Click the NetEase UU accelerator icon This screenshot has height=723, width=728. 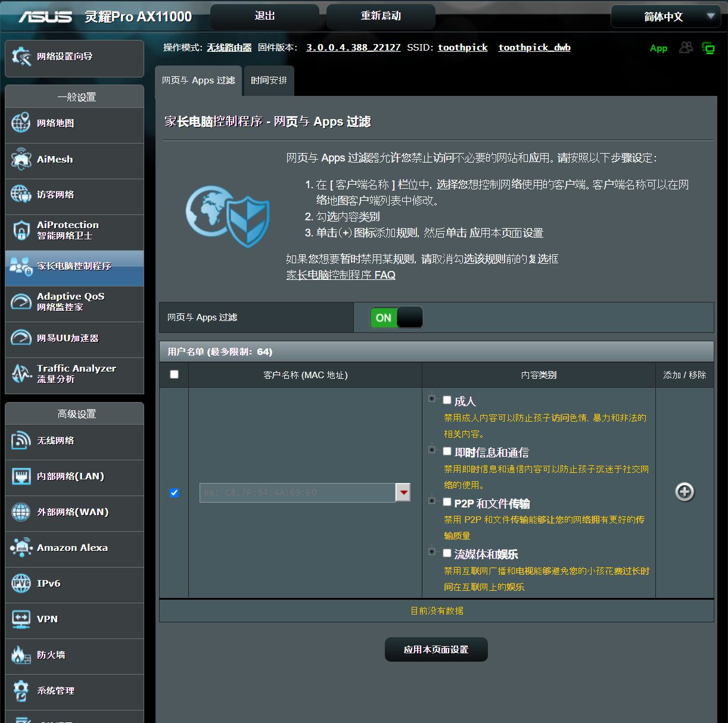pos(21,338)
